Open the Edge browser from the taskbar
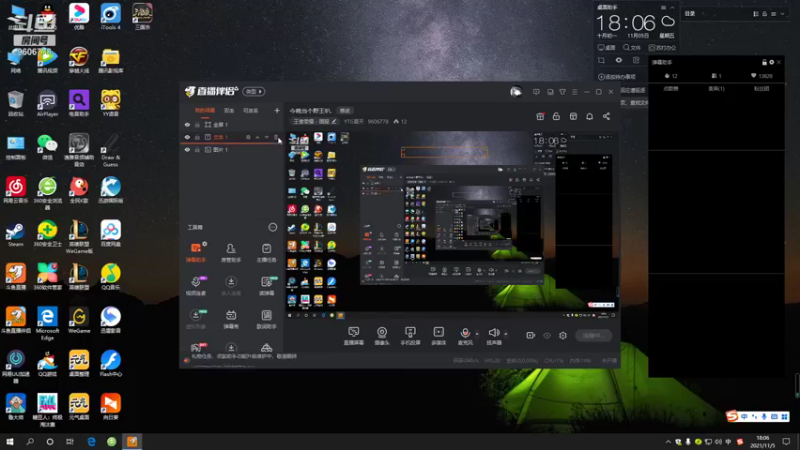Image resolution: width=800 pixels, height=450 pixels. click(x=91, y=441)
